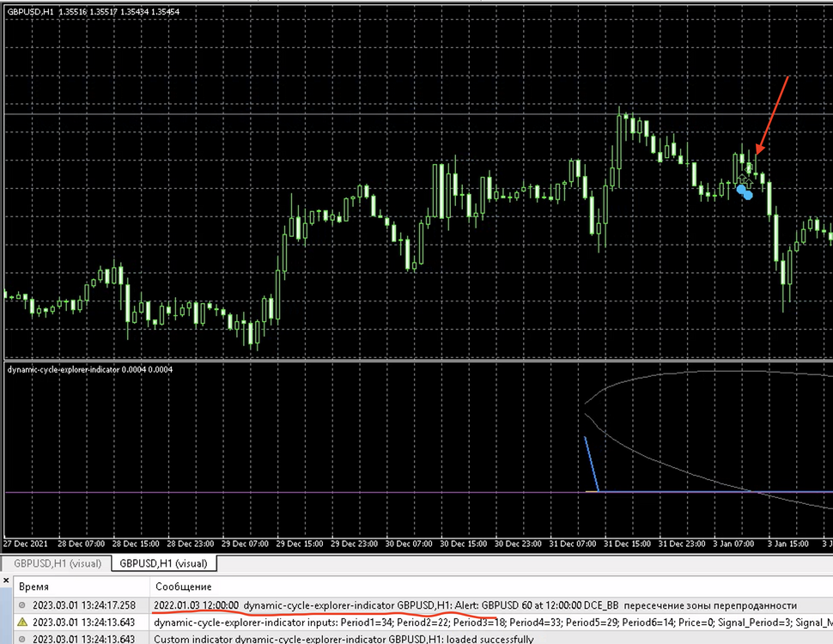Viewport: 833px width, 644px height.
Task: Click the Время column header
Action: (x=33, y=586)
